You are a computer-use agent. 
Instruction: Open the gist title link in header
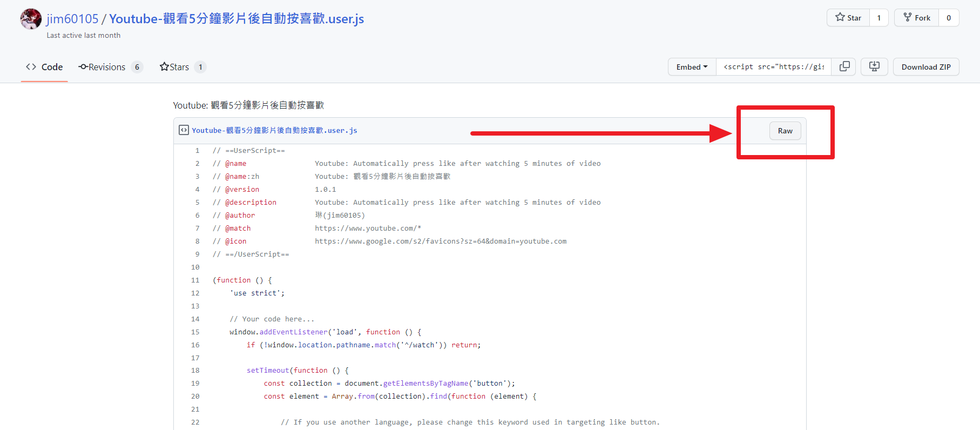click(x=236, y=19)
